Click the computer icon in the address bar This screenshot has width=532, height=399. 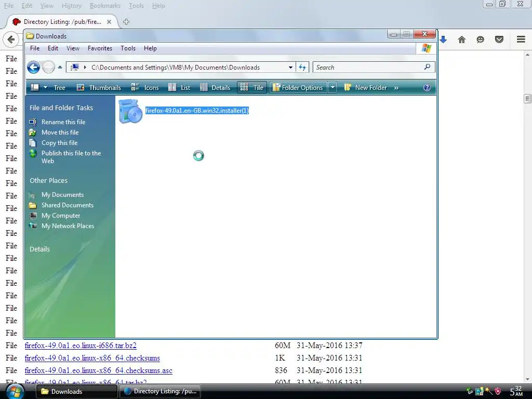pyautogui.click(x=75, y=67)
